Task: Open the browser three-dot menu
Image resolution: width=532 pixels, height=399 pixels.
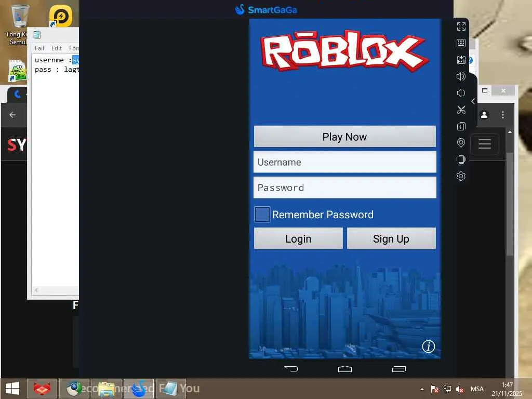Action: coord(503,115)
